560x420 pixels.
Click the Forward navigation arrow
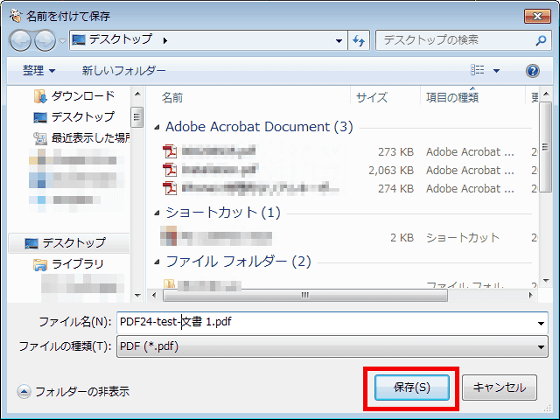pos(45,40)
